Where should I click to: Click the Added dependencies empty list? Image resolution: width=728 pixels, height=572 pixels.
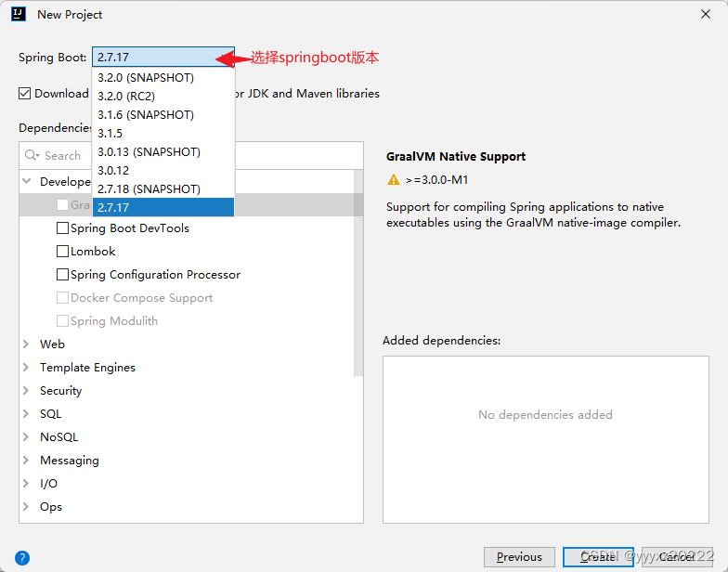coord(546,440)
